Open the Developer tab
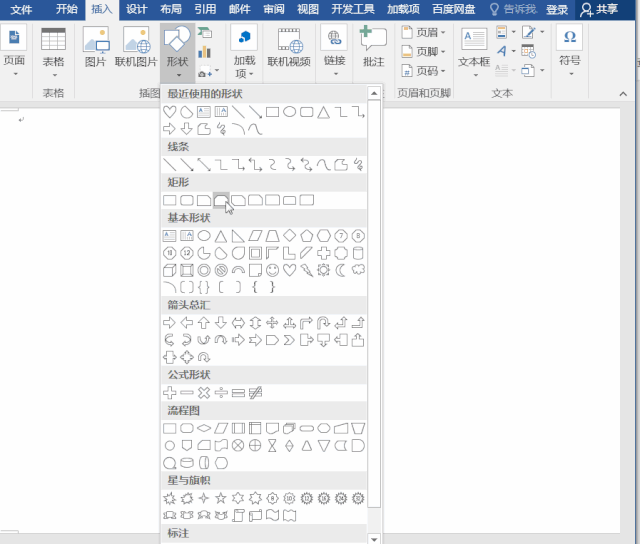 tap(353, 9)
